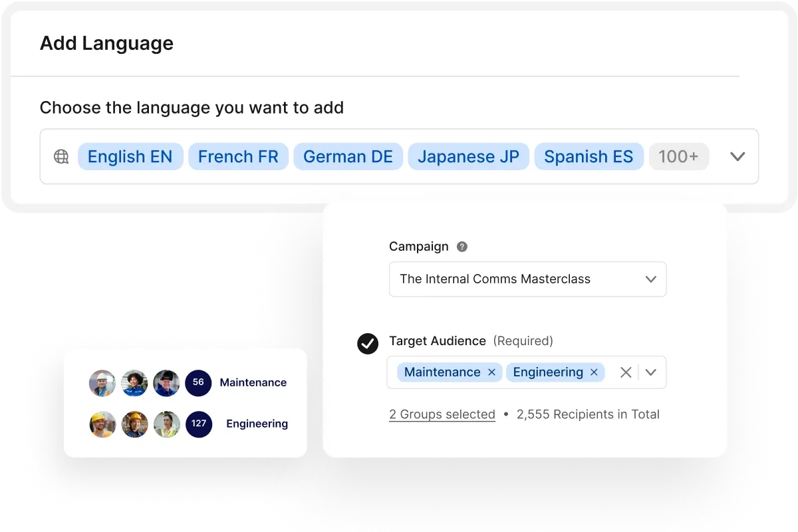Open the Campaign help tooltip icon

[462, 246]
